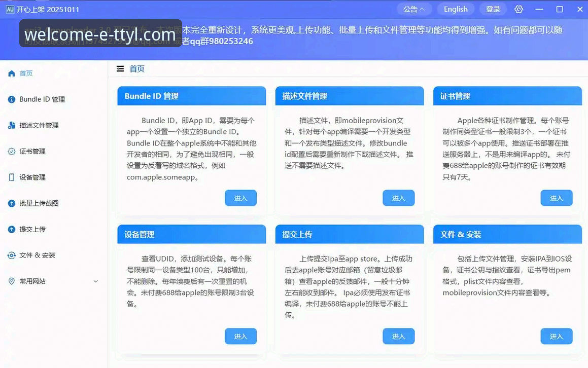Click the hamburger icon beside 首页 breadcrumb
The width and height of the screenshot is (588, 368).
point(120,68)
